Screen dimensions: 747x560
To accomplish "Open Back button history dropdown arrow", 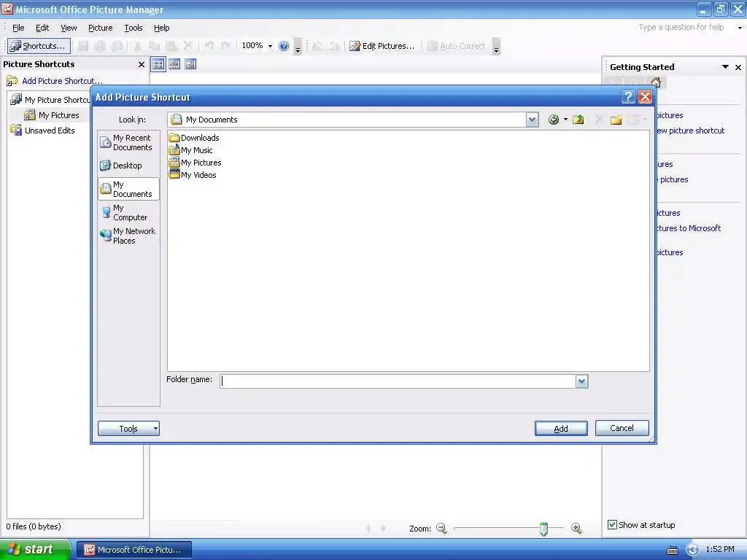I will pos(565,120).
